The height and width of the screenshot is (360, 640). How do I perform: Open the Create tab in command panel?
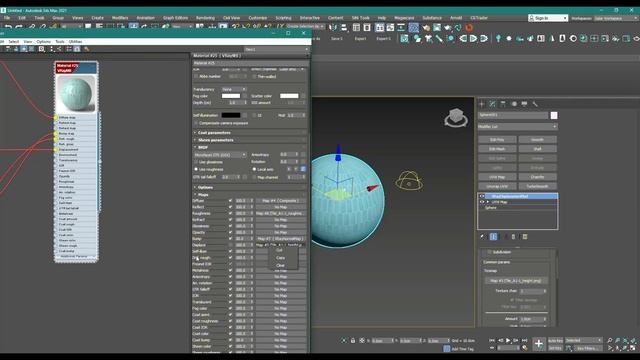click(x=482, y=104)
